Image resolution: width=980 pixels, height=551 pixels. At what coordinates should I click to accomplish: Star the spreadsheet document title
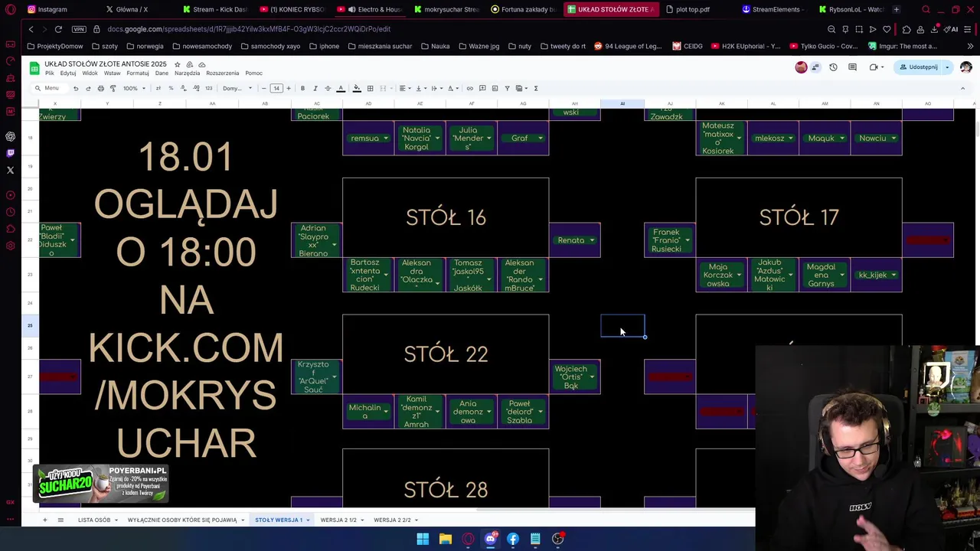(x=178, y=64)
